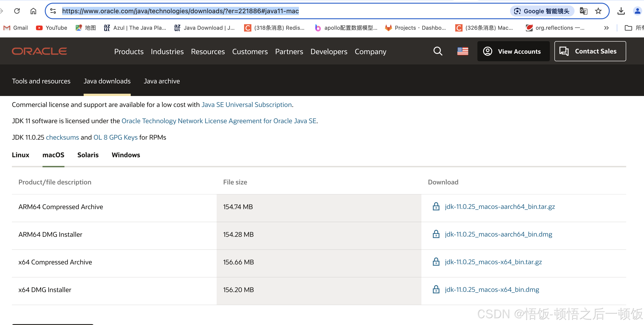
Task: Open the Java archive tab
Action: 162,81
